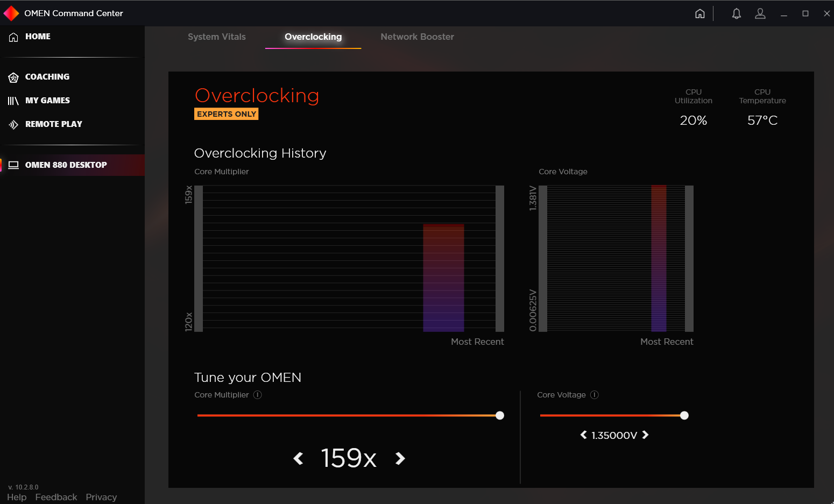Viewport: 834px width, 504px height.
Task: Open the Feedback link
Action: point(56,497)
